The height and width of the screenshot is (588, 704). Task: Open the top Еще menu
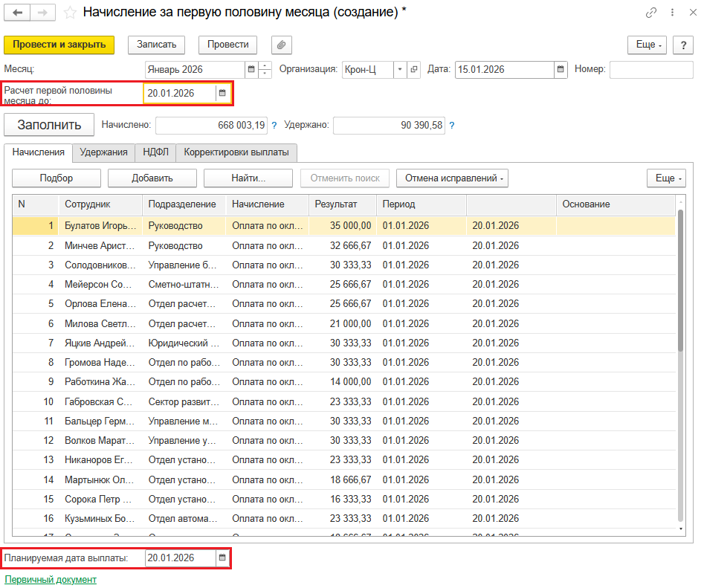[648, 45]
